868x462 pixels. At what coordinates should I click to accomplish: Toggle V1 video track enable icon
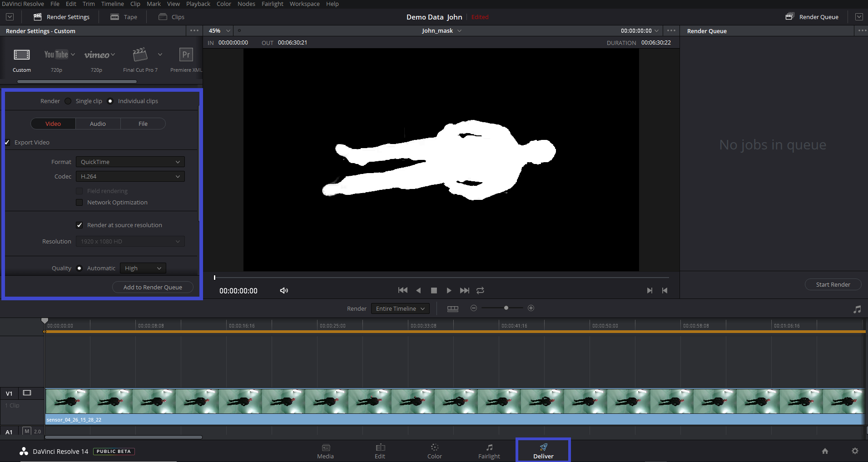27,393
